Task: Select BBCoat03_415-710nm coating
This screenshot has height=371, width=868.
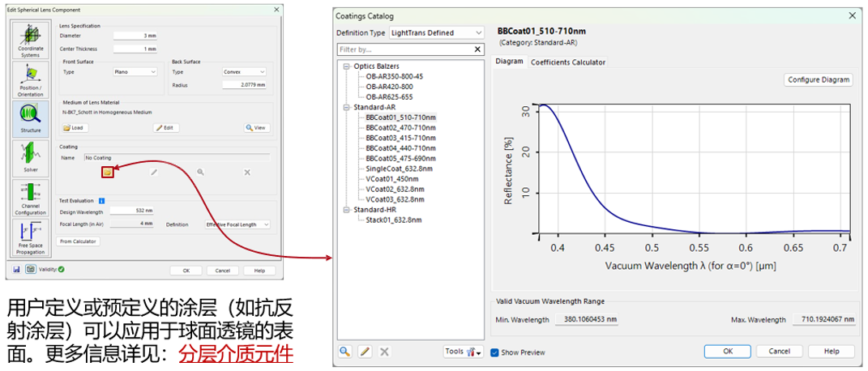Action: pos(400,138)
